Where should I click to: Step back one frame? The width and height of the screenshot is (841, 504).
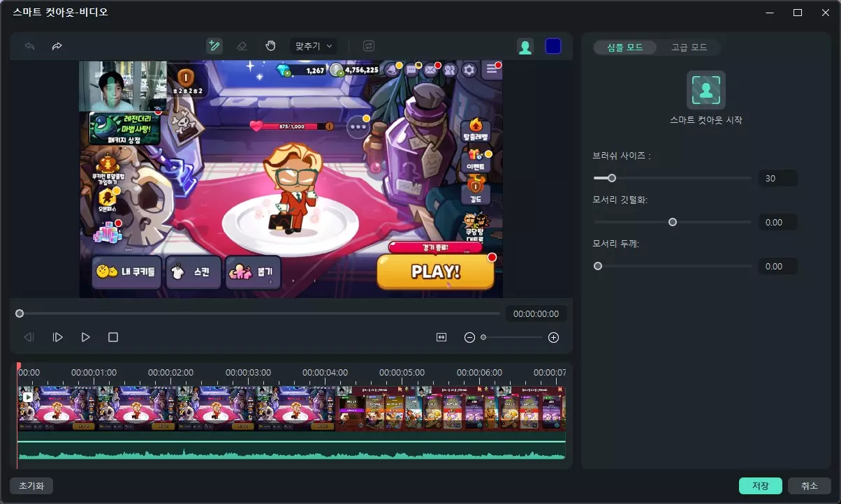[x=29, y=337]
